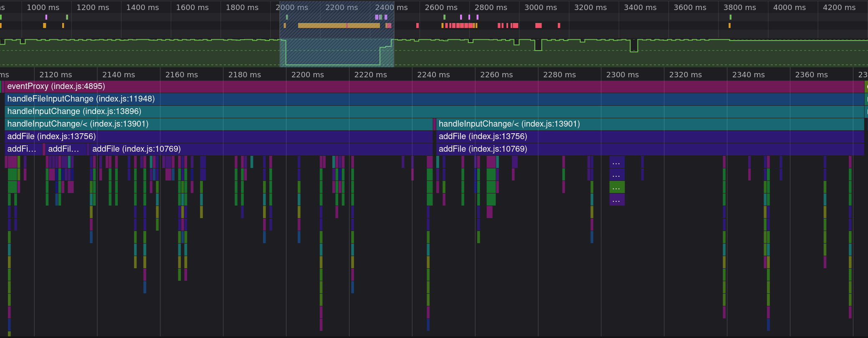Click the 2240 ms flame chart ruler label

[433, 75]
